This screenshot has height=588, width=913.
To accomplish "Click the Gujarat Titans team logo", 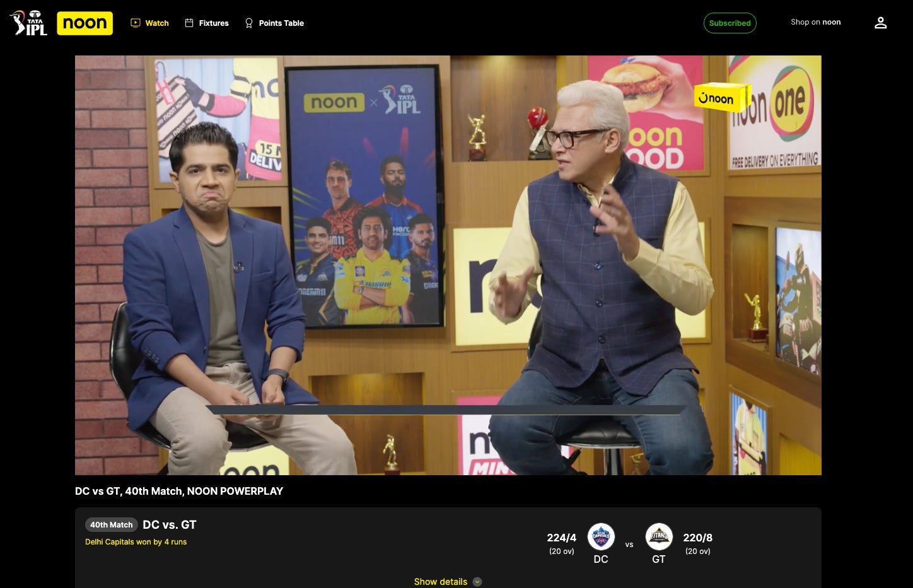I will 659,537.
